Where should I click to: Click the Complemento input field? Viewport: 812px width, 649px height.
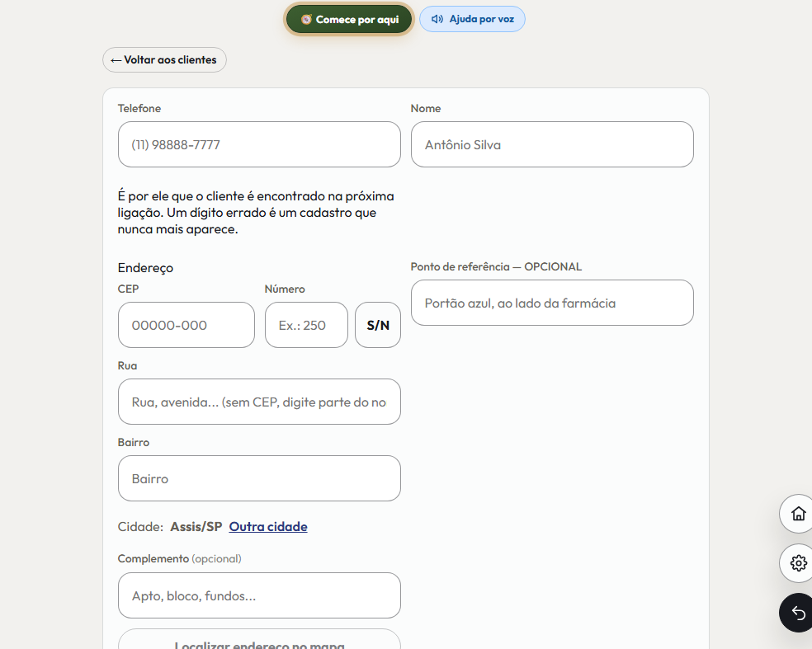(259, 595)
